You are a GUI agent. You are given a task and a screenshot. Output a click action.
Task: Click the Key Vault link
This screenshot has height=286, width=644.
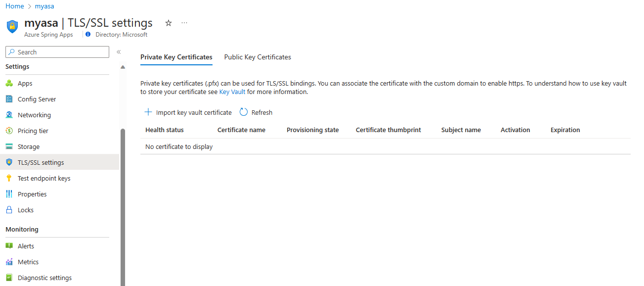click(x=232, y=92)
